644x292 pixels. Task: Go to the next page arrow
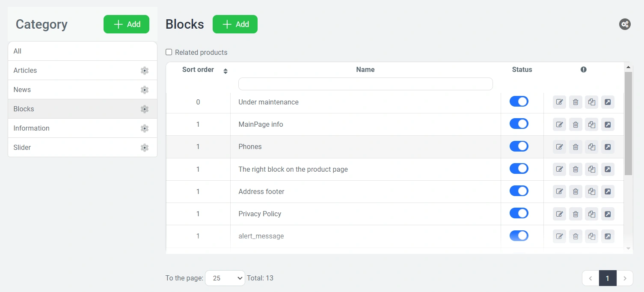625,278
